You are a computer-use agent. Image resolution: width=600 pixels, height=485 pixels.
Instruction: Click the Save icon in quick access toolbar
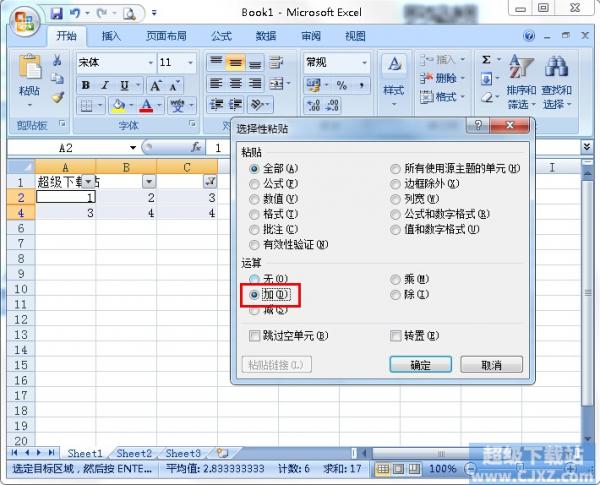56,14
